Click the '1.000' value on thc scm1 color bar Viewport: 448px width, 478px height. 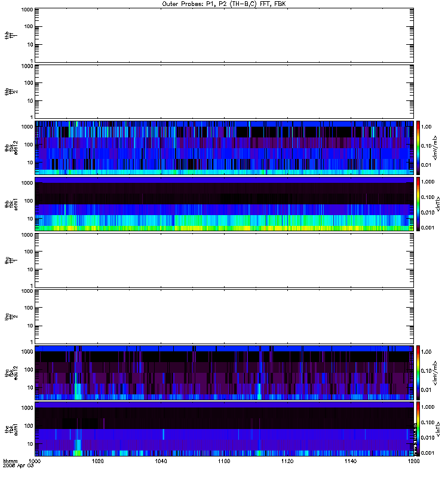point(428,407)
